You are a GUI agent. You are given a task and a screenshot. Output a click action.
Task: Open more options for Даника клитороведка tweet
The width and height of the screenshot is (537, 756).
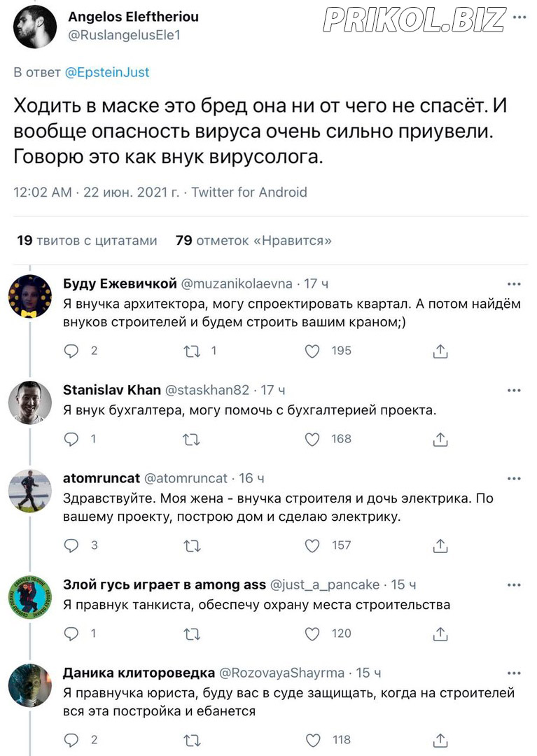[x=514, y=673]
